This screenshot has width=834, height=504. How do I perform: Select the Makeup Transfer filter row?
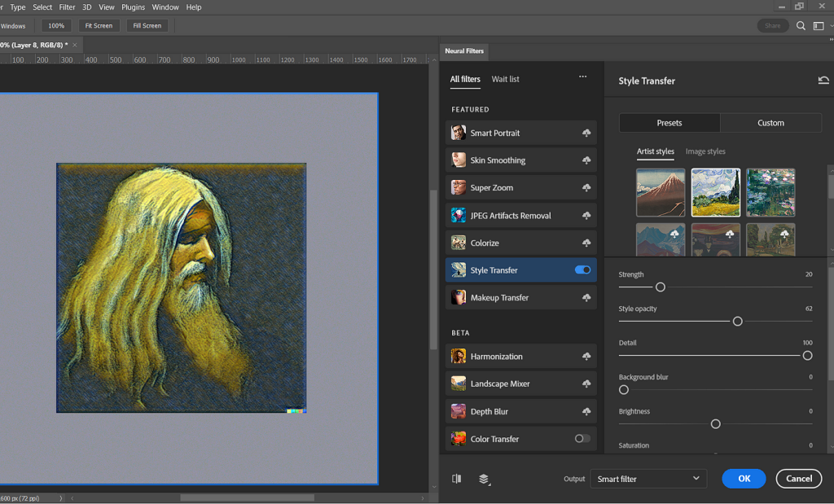(520, 298)
